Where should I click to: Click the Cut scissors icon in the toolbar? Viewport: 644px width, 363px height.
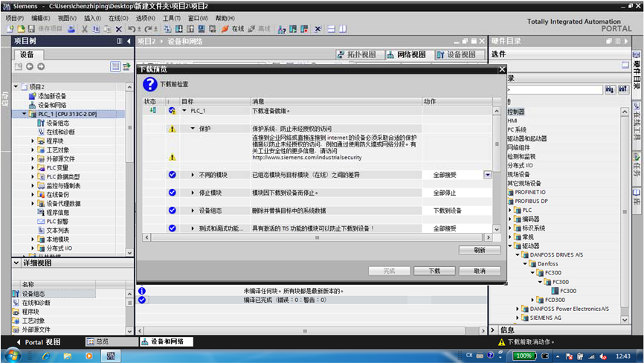pos(86,29)
